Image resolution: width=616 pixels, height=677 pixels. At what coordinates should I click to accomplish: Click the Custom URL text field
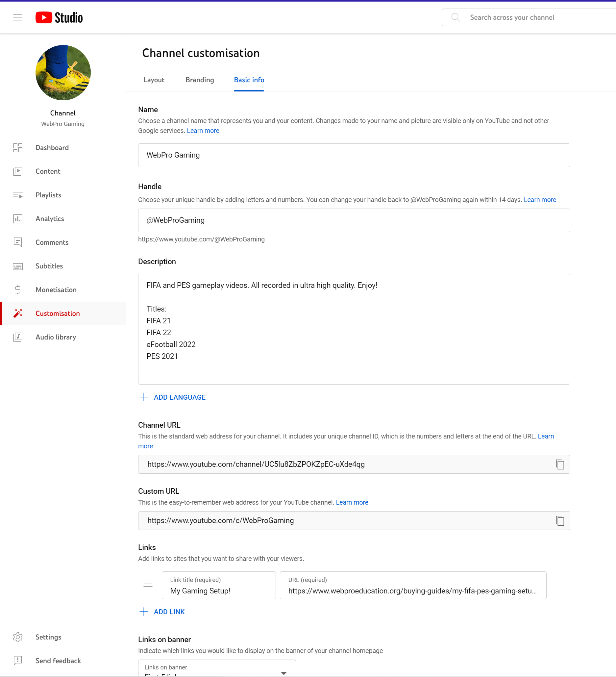(354, 520)
